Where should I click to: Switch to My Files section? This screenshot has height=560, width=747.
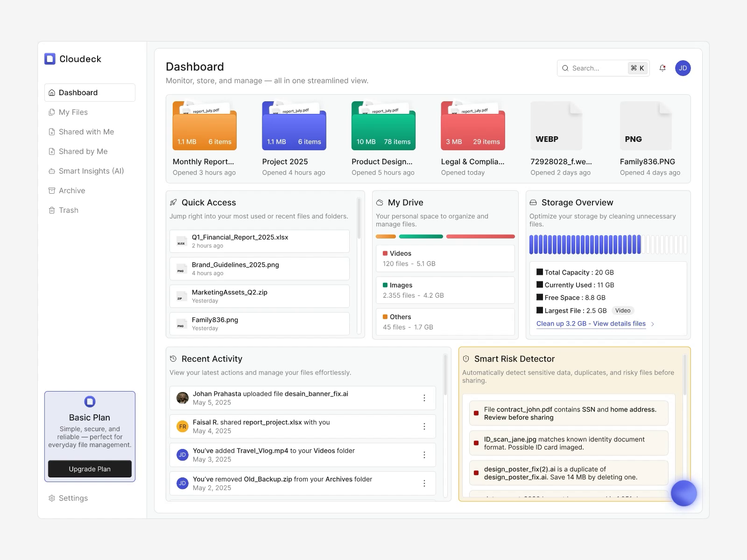point(73,112)
